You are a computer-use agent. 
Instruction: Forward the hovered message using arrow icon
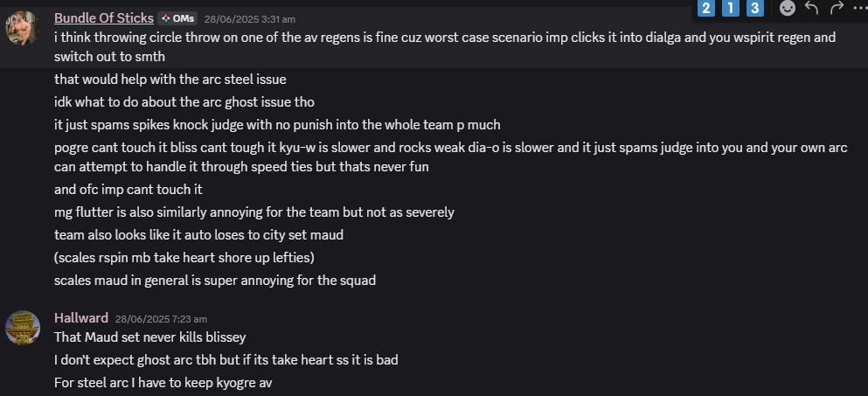coord(837,8)
